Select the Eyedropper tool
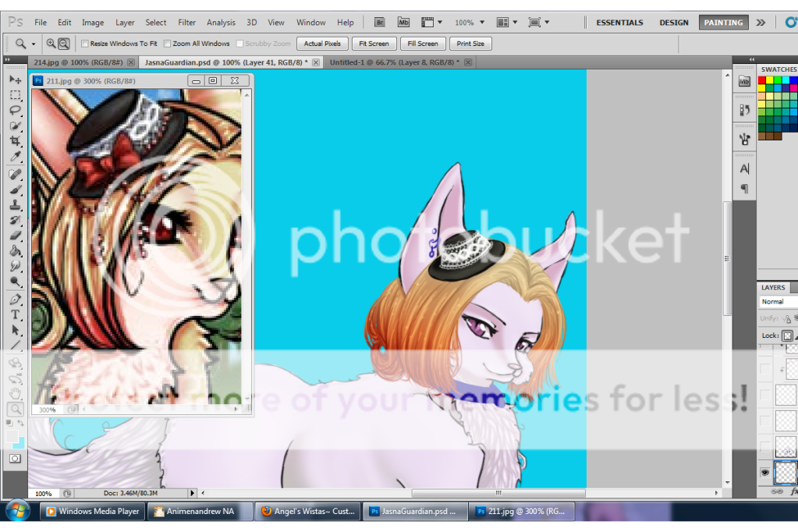 tap(15, 157)
